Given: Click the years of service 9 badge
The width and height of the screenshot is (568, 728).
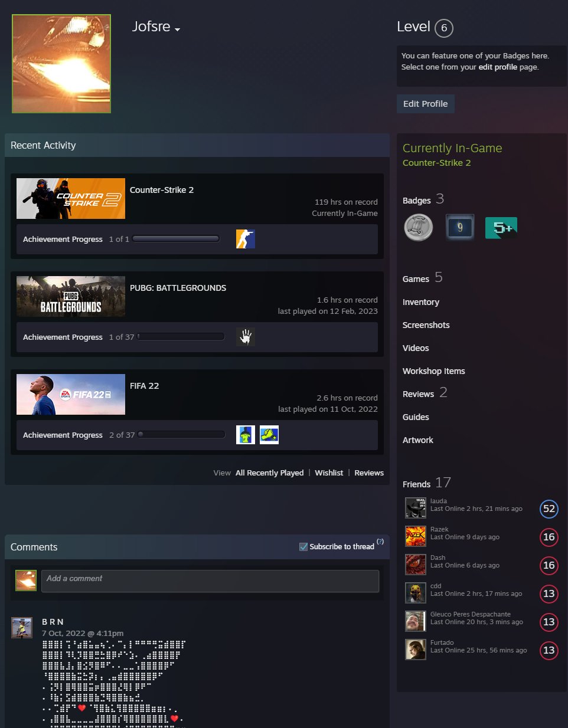Looking at the screenshot, I should [460, 228].
